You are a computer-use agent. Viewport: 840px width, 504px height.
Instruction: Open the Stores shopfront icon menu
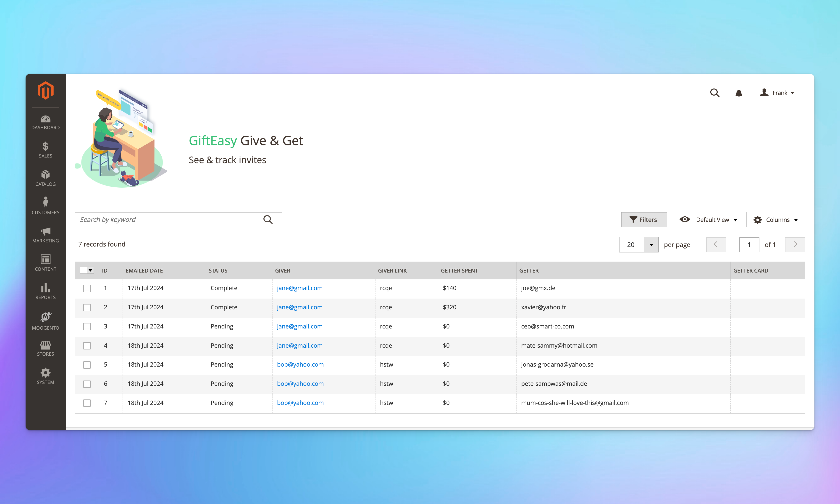coord(45,348)
